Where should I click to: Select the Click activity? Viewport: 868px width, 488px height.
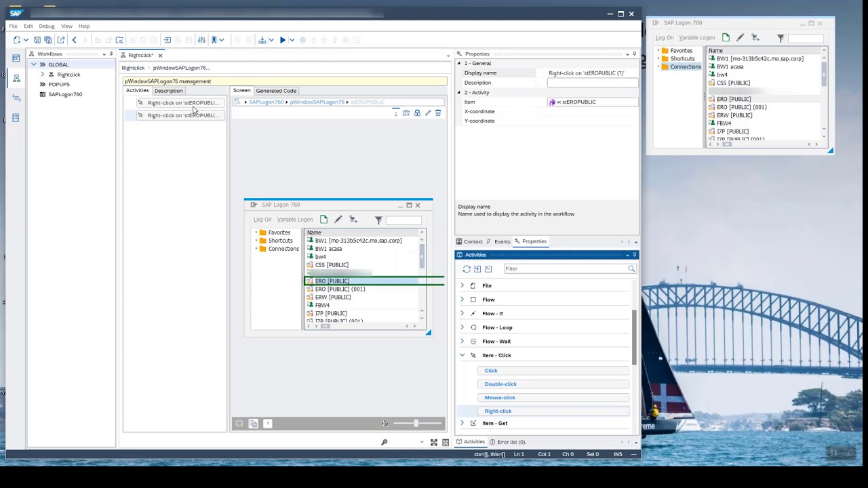coord(553,370)
